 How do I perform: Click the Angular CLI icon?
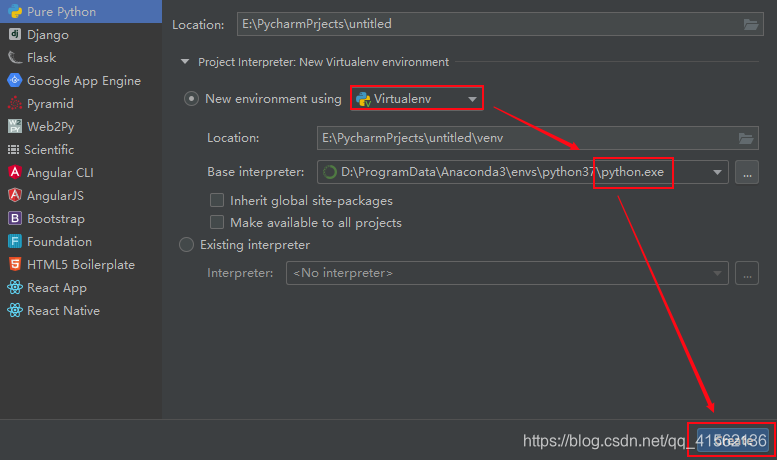point(15,172)
